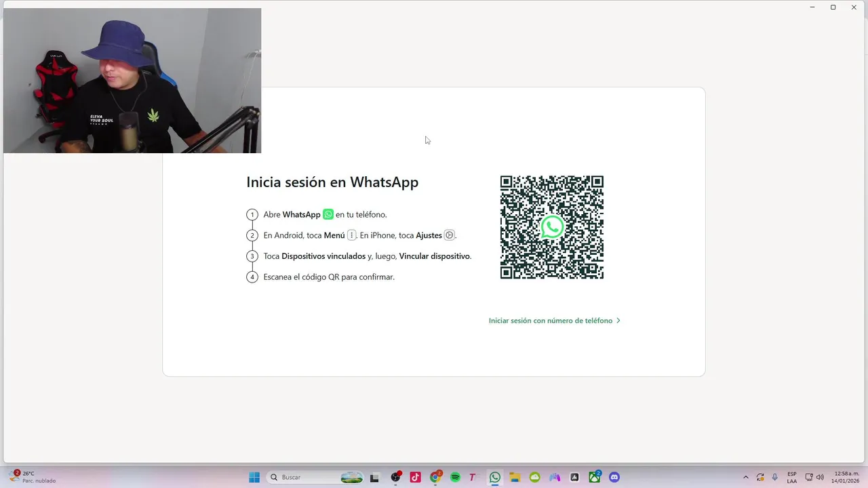The height and width of the screenshot is (488, 868).
Task: Open the volume speaker tray icon
Action: 820,477
